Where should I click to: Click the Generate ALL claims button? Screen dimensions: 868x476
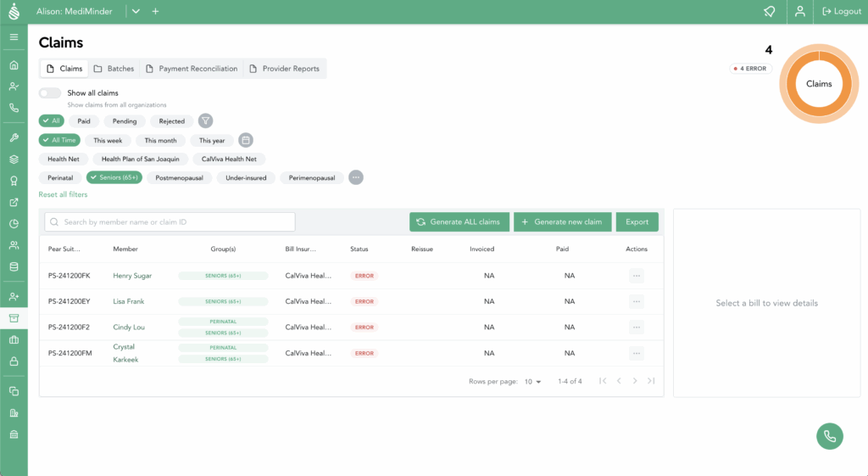[x=459, y=221]
